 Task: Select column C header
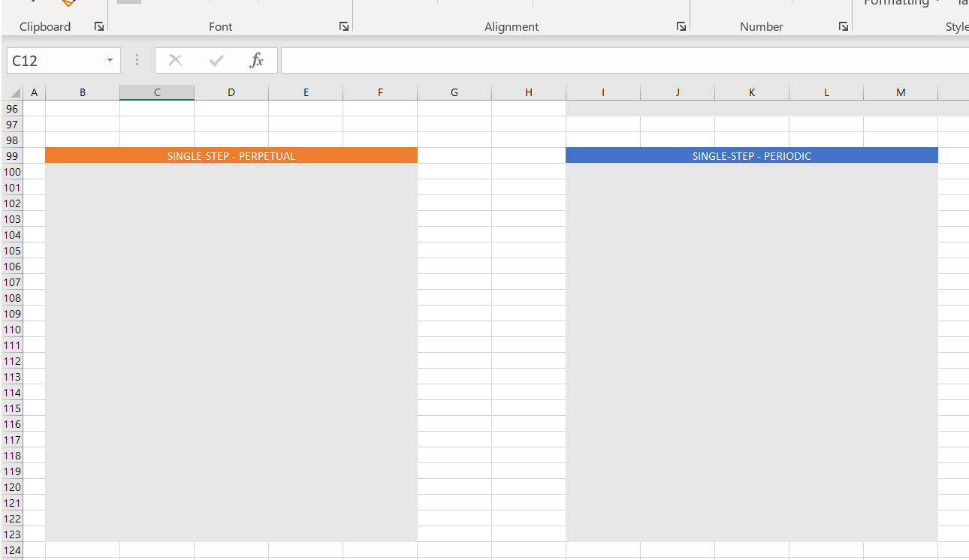pos(156,92)
